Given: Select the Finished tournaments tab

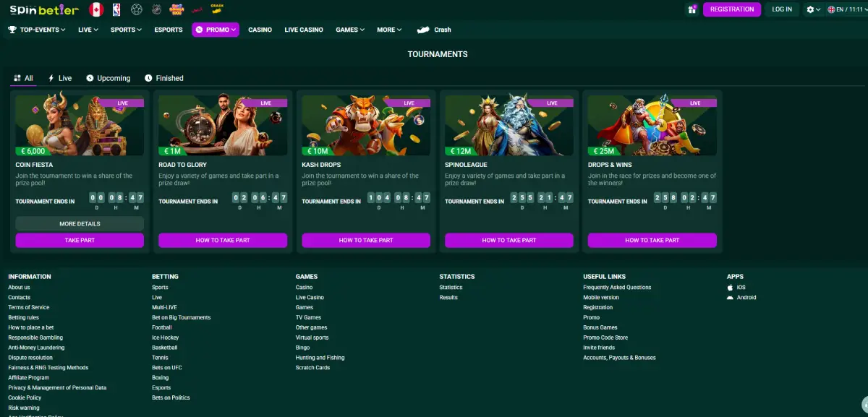Looking at the screenshot, I should tap(164, 78).
